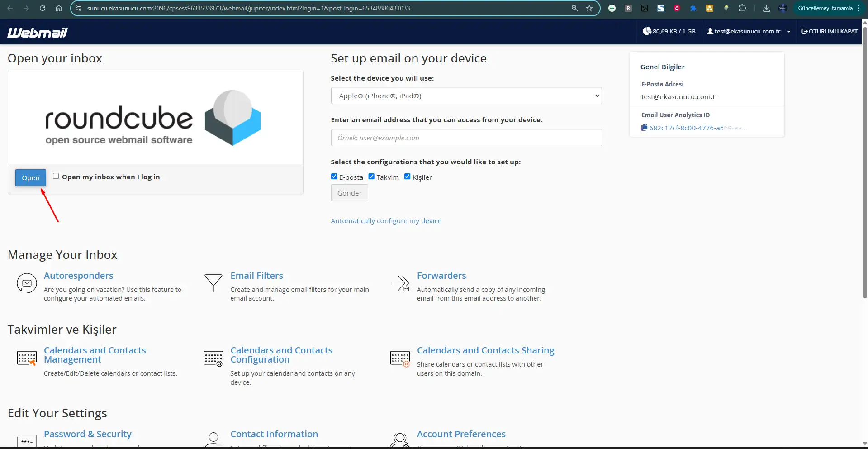The height and width of the screenshot is (449, 868).
Task: Click the Account Preferences user icon
Action: pyautogui.click(x=400, y=439)
